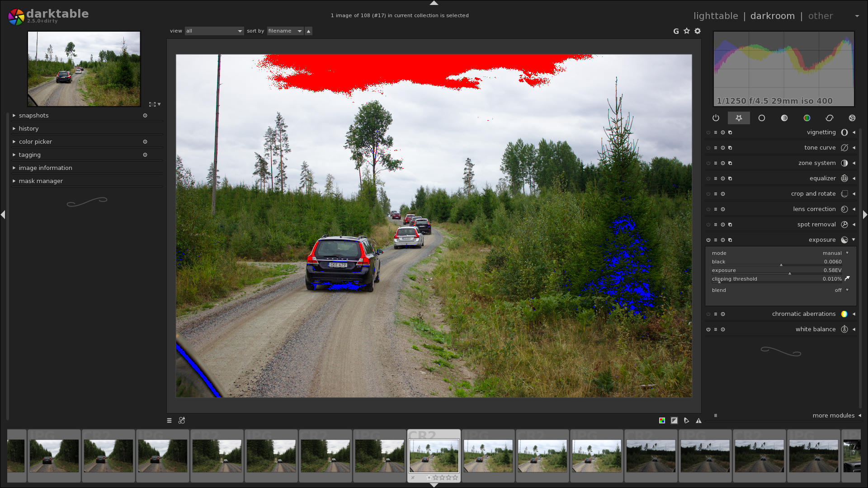Screen dimensions: 868x488
Task: Click the overlay star icon above image
Action: 687,31
